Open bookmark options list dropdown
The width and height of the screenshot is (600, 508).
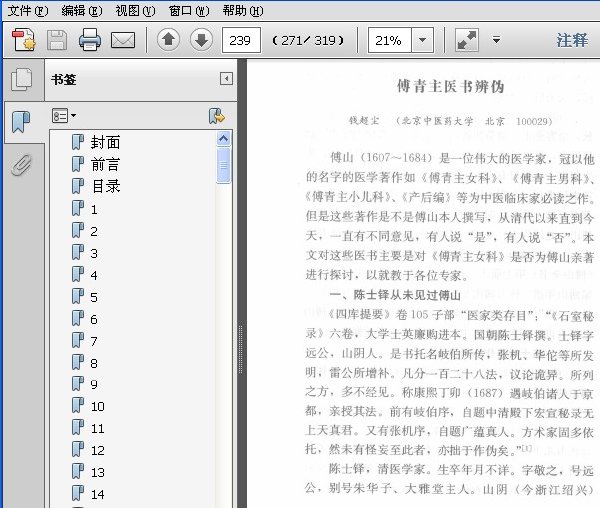64,116
